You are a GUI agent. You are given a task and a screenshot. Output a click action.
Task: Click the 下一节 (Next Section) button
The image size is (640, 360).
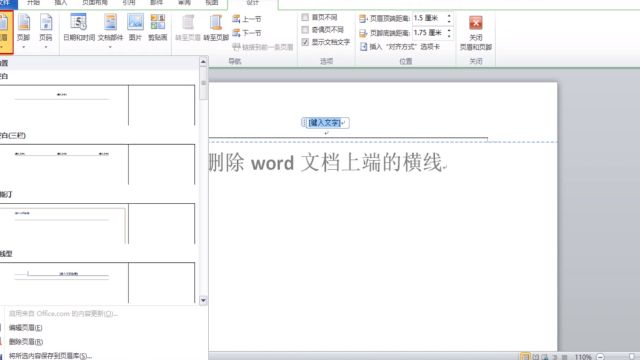[x=247, y=33]
